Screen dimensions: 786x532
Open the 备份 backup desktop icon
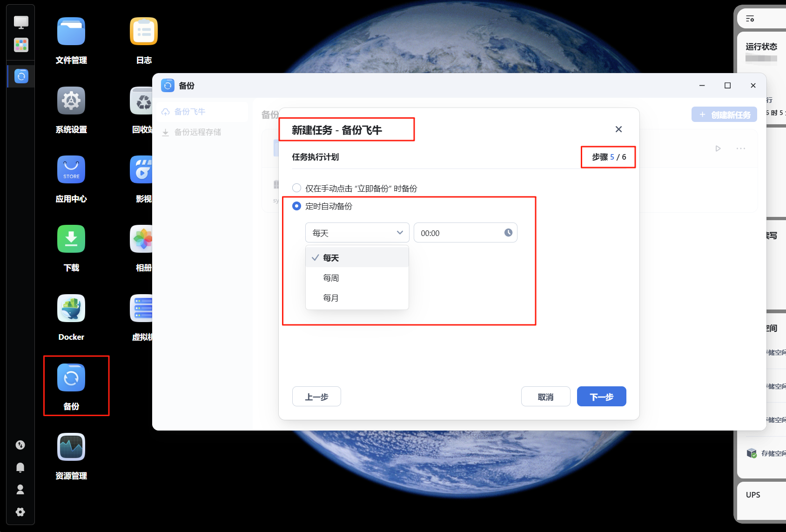(71, 377)
